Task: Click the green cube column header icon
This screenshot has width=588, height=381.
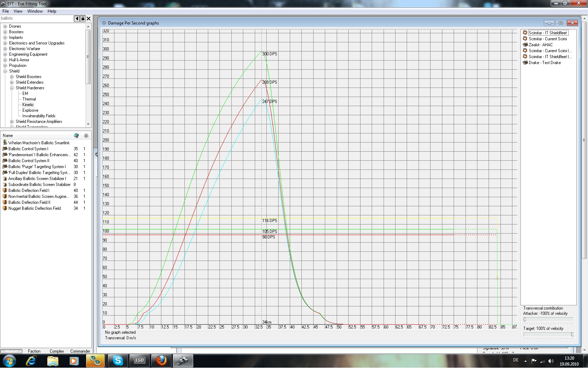Action: pos(76,136)
